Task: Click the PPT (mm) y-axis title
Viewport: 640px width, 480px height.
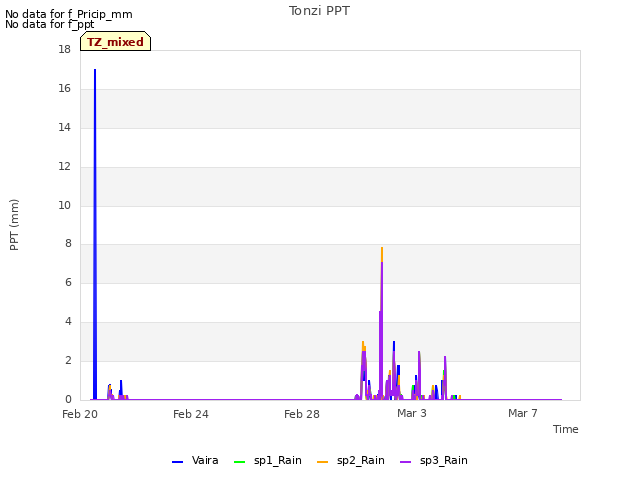Action: (14, 224)
